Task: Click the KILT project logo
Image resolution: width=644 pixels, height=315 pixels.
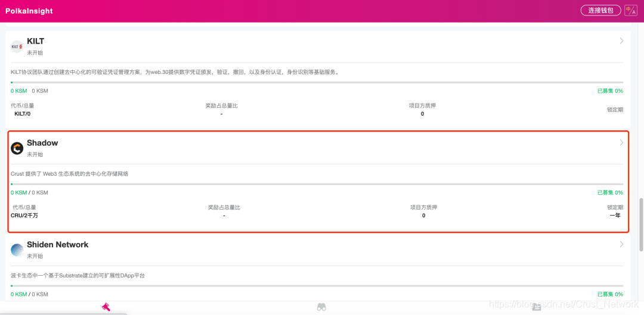Action: click(x=17, y=46)
